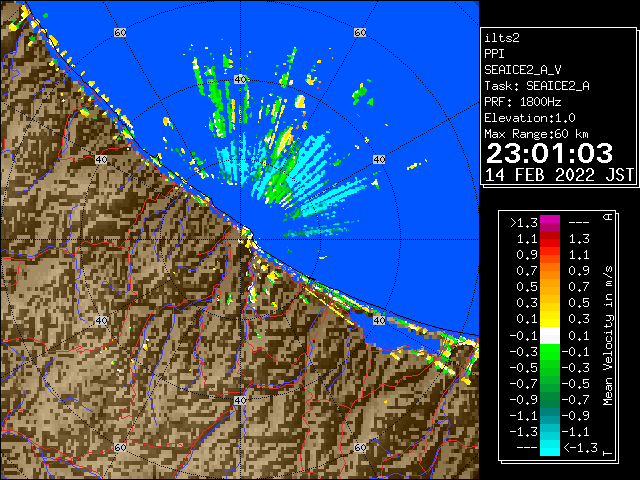
Task: Pick the orange band of the velocity legend
Action: [x=550, y=271]
